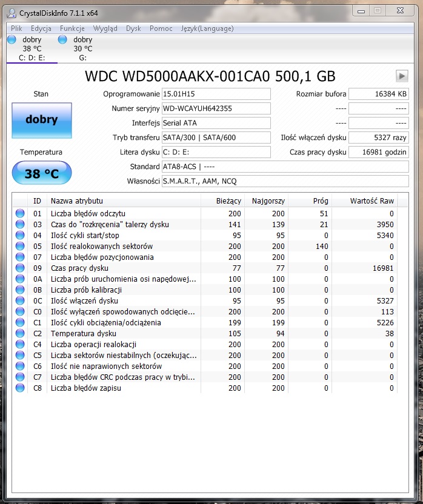
Task: Click the disk model title WDC WD5000AAKX-001CA0
Action: [210, 76]
